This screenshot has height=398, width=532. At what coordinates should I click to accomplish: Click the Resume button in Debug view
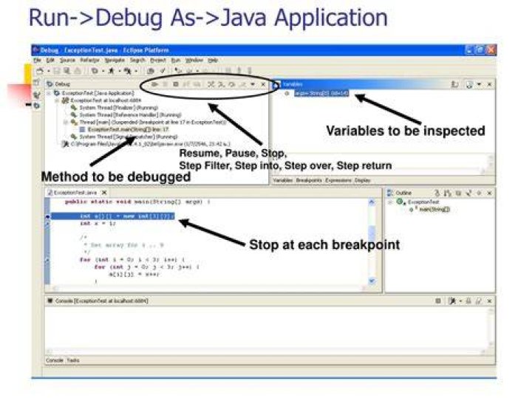154,84
